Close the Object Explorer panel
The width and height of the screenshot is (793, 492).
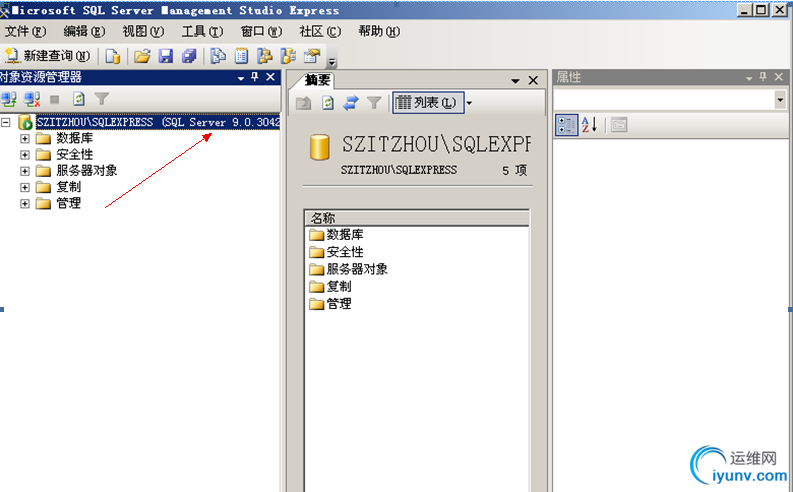coord(271,77)
